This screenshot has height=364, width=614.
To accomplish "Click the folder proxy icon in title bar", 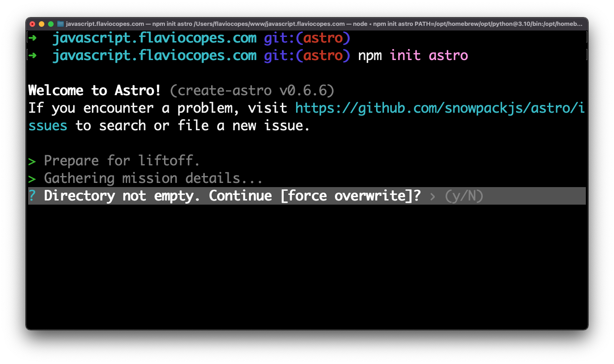I will (60, 24).
